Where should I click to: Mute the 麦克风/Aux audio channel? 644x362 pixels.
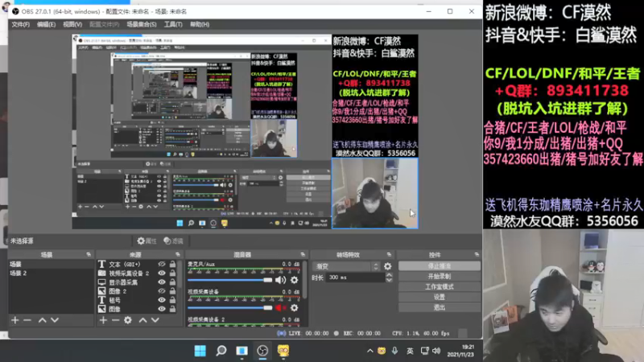pyautogui.click(x=280, y=280)
